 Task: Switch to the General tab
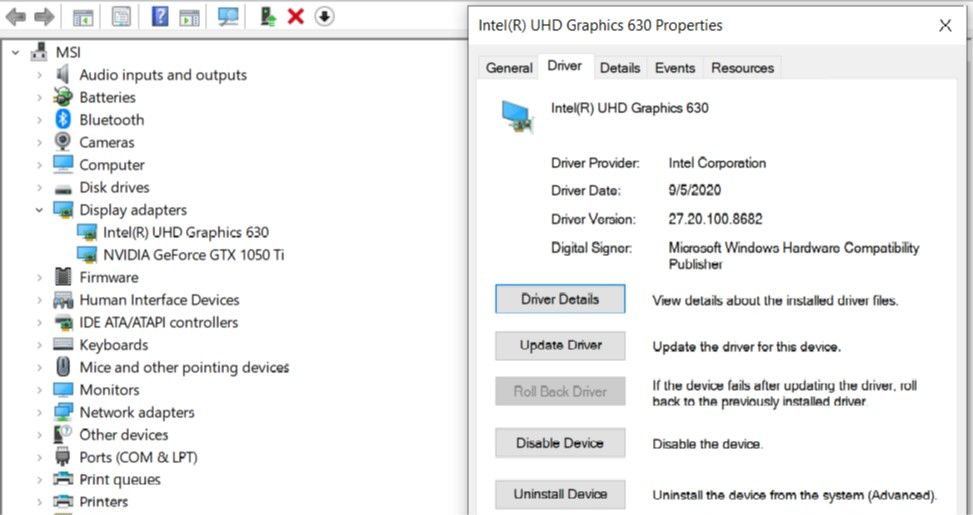point(509,68)
